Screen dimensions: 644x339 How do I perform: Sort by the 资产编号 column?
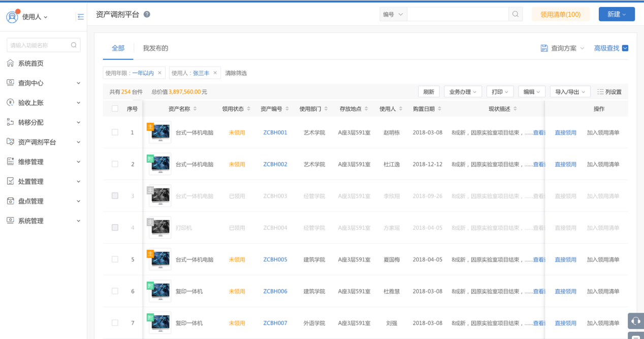click(x=287, y=109)
